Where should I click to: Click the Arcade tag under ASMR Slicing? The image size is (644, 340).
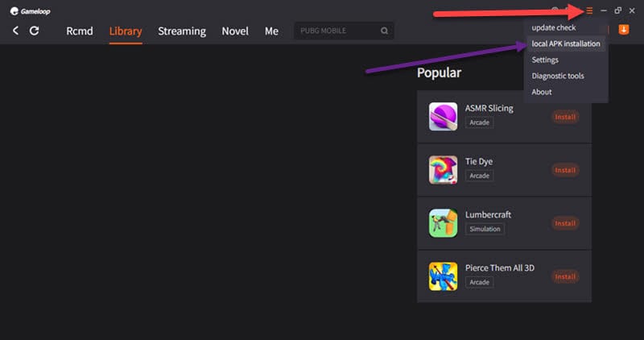click(479, 122)
